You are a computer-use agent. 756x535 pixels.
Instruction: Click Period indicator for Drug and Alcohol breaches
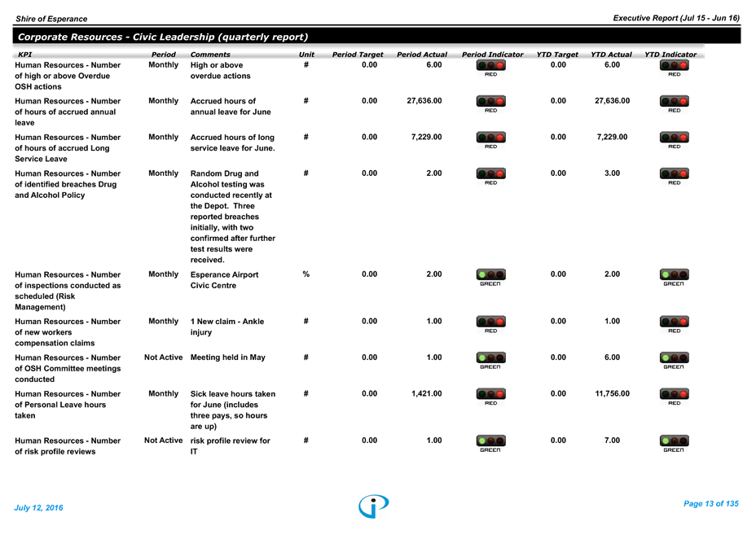tap(490, 177)
